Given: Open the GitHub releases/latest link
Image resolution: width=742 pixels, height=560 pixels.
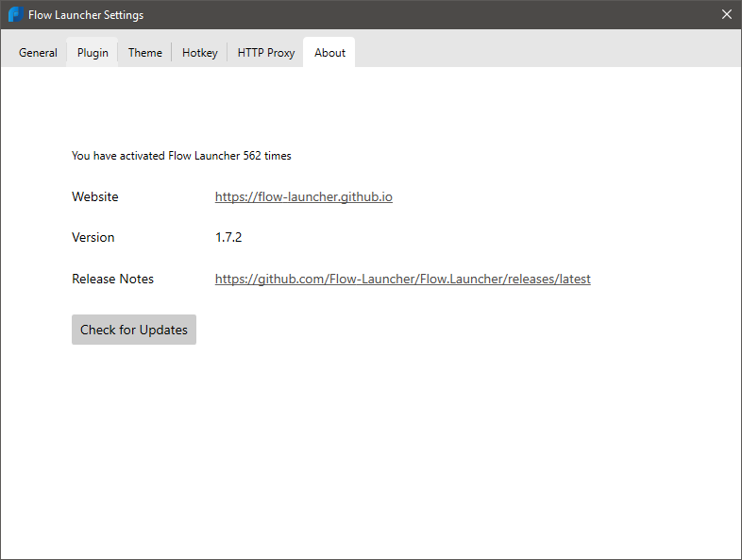Looking at the screenshot, I should click(x=403, y=280).
